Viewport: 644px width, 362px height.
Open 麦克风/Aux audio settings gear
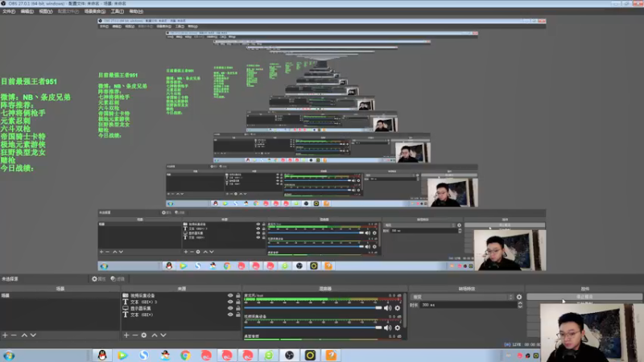pyautogui.click(x=397, y=308)
